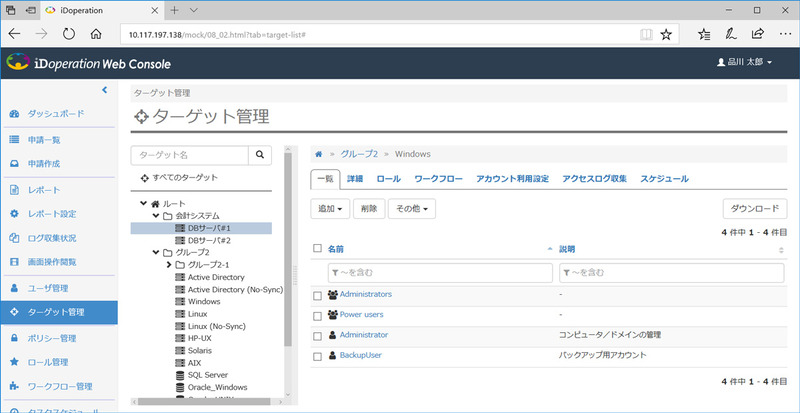800x413 pixels.
Task: Check the select-all header checkbox
Action: (317, 249)
